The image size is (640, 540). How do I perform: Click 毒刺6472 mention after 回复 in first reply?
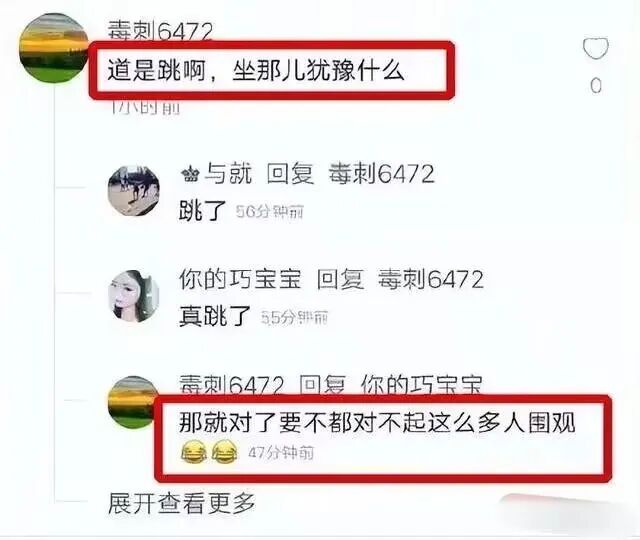click(381, 174)
